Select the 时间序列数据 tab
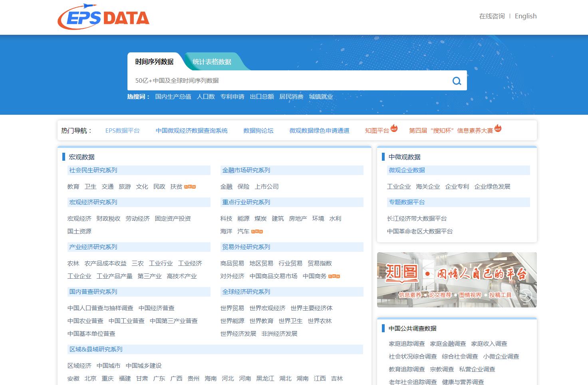Viewport: 588px width, 385px height. (154, 62)
